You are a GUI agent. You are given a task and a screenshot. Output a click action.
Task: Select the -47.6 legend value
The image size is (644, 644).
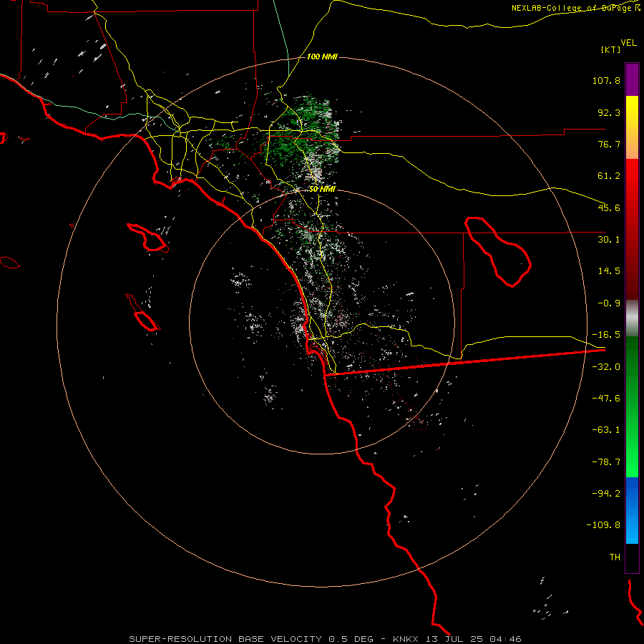(x=606, y=399)
